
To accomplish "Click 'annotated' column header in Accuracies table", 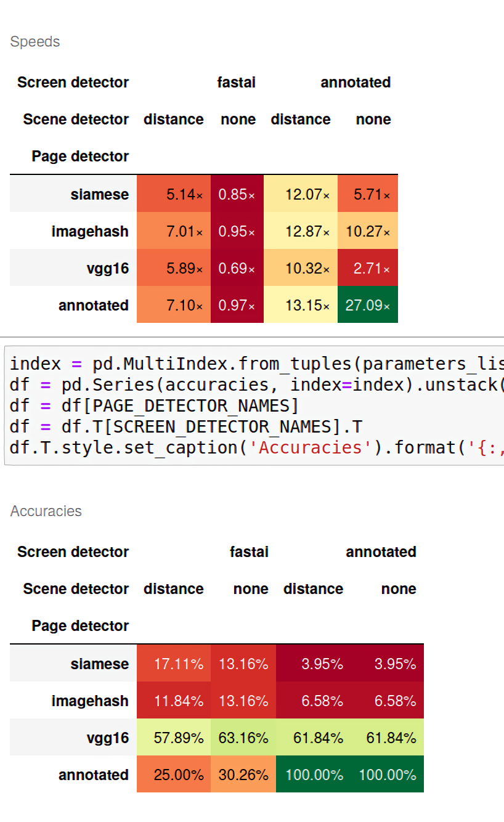I will point(381,552).
